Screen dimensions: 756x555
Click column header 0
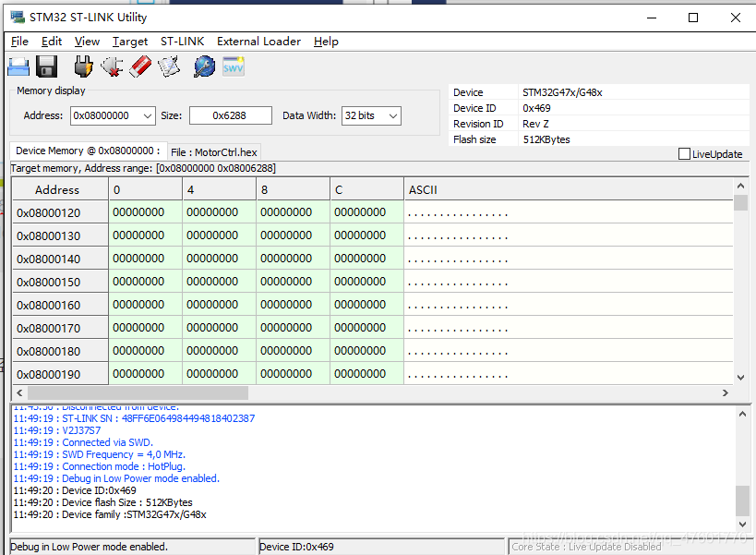[146, 189]
